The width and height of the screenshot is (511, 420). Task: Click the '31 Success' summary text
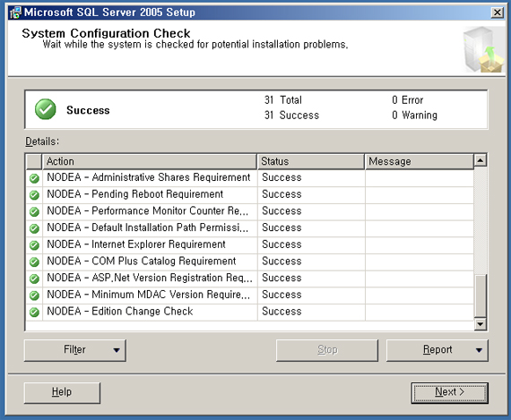[x=291, y=116]
